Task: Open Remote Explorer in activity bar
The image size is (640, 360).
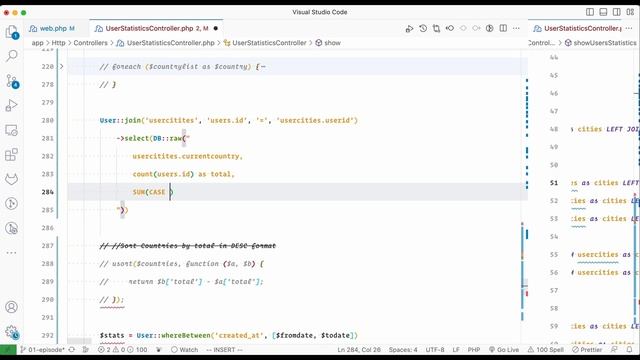Action: [x=12, y=130]
